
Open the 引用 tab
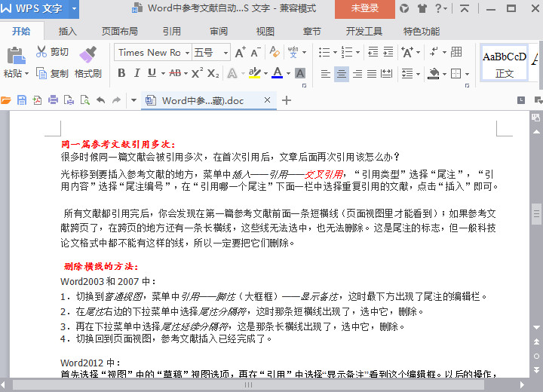[x=172, y=31]
